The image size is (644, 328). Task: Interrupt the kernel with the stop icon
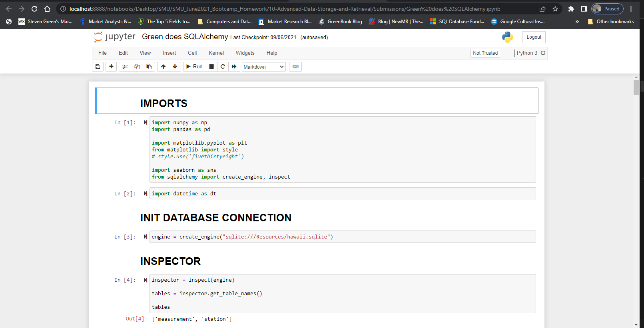pos(211,67)
